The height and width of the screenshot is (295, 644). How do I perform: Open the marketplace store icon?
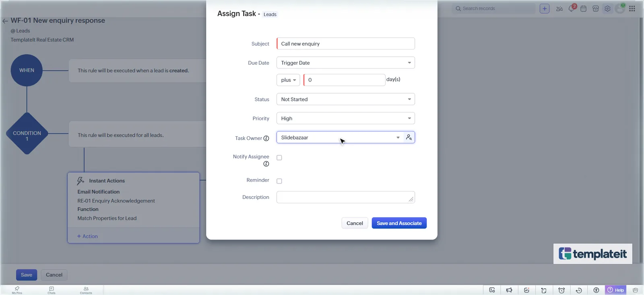pos(596,8)
